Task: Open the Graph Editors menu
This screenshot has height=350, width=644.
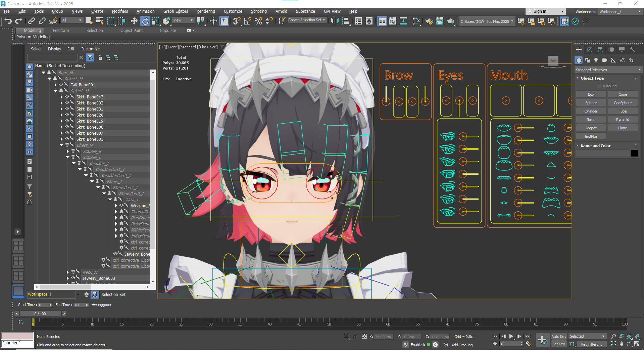Action: [176, 11]
